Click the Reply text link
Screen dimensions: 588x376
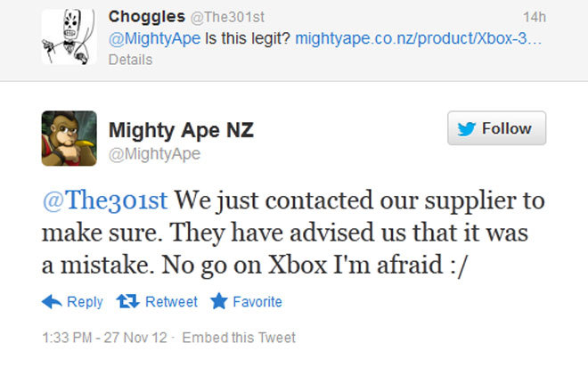coord(85,302)
